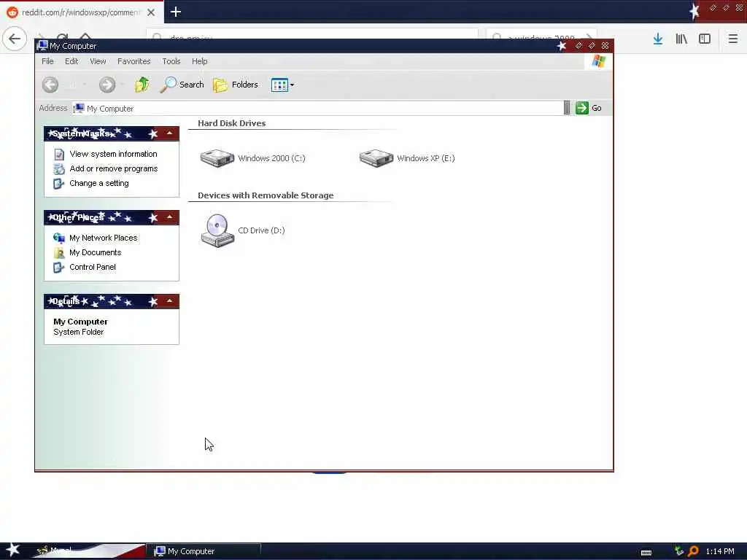Open the Tools menu
This screenshot has width=747, height=560.
point(171,61)
